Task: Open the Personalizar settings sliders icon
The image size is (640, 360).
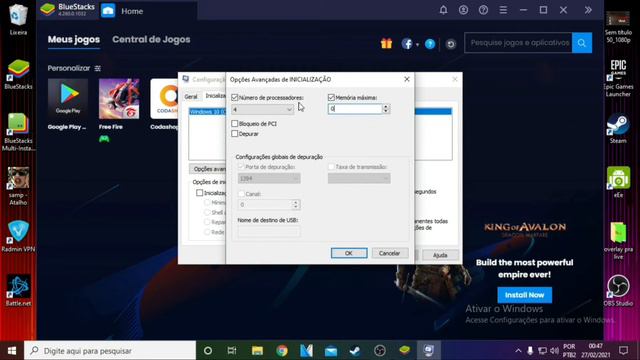Action: [98, 68]
